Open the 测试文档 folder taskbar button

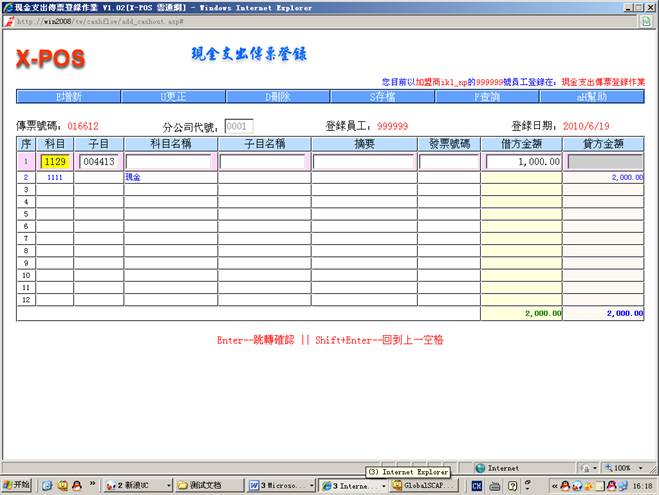208,485
